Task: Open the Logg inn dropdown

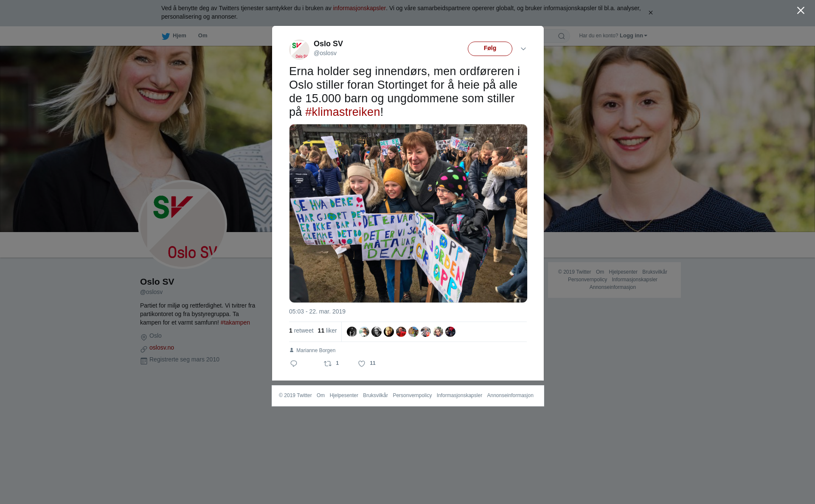Action: click(x=633, y=36)
